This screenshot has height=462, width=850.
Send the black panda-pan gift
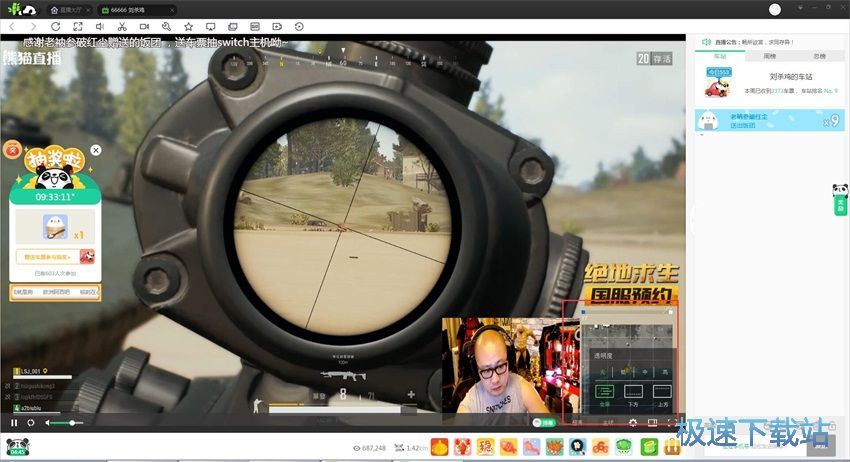[578, 447]
